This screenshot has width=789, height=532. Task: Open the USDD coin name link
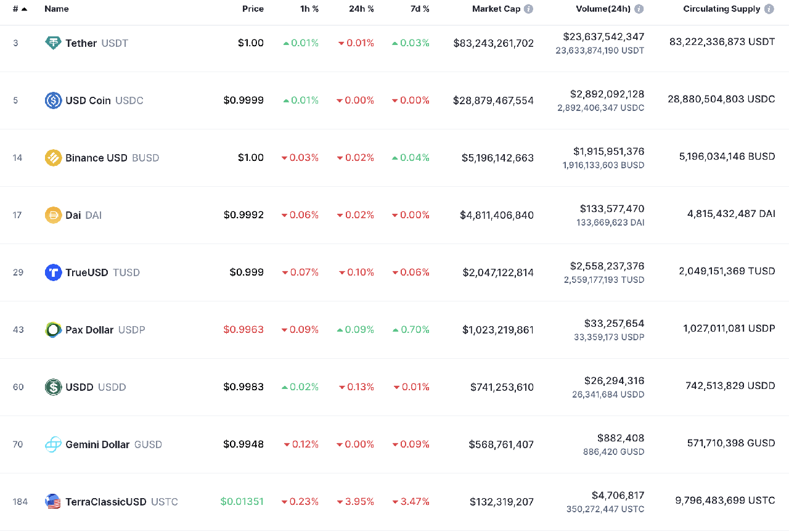click(80, 387)
